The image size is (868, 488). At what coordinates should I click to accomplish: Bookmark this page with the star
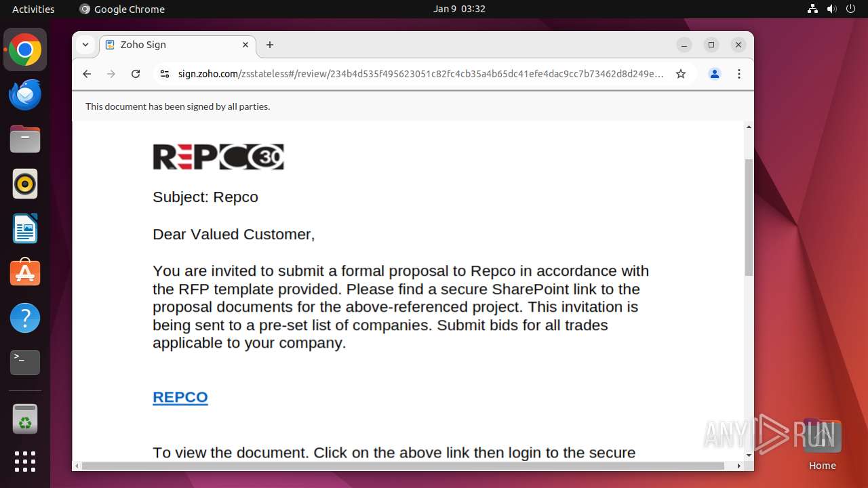tap(681, 74)
